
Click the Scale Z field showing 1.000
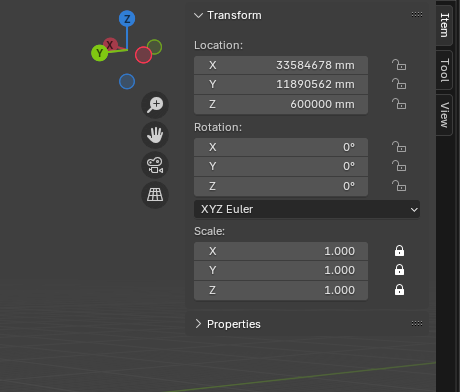point(281,290)
